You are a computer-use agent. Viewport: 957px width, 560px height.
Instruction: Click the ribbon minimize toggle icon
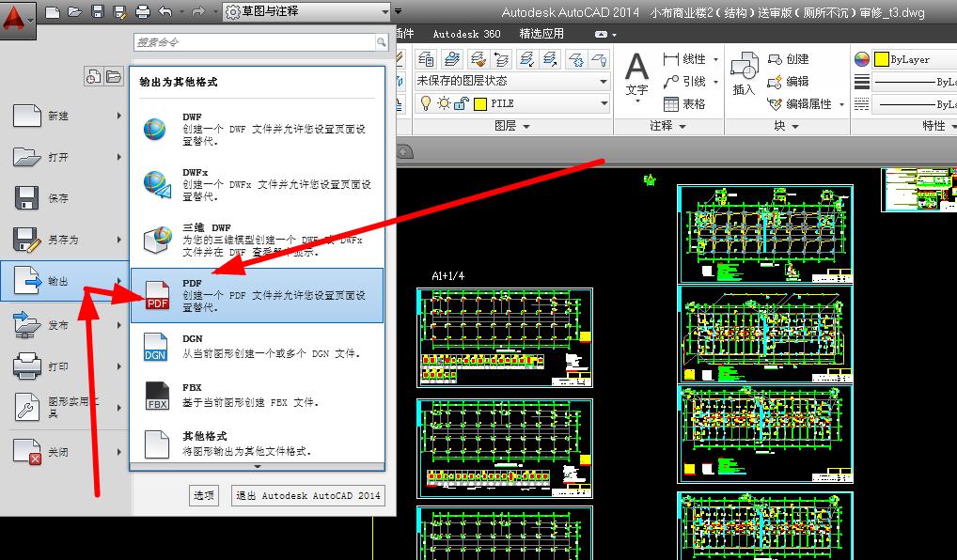[x=601, y=35]
